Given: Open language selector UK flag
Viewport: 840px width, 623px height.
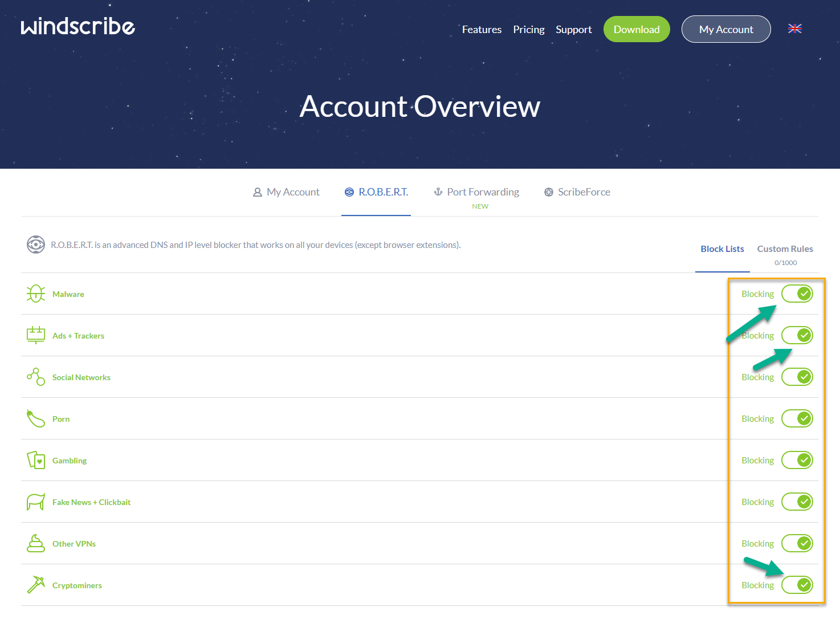Looking at the screenshot, I should 794,28.
